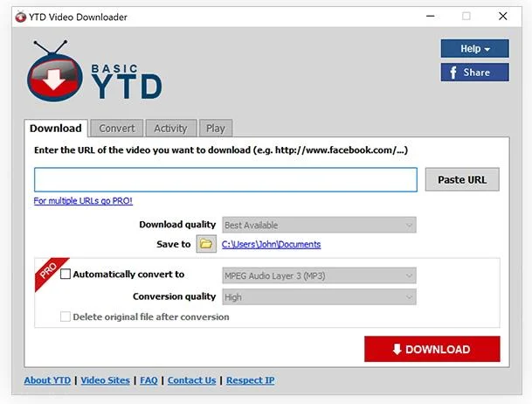Click the Enter the URL instruction text
This screenshot has height=404, width=532.
tap(221, 150)
